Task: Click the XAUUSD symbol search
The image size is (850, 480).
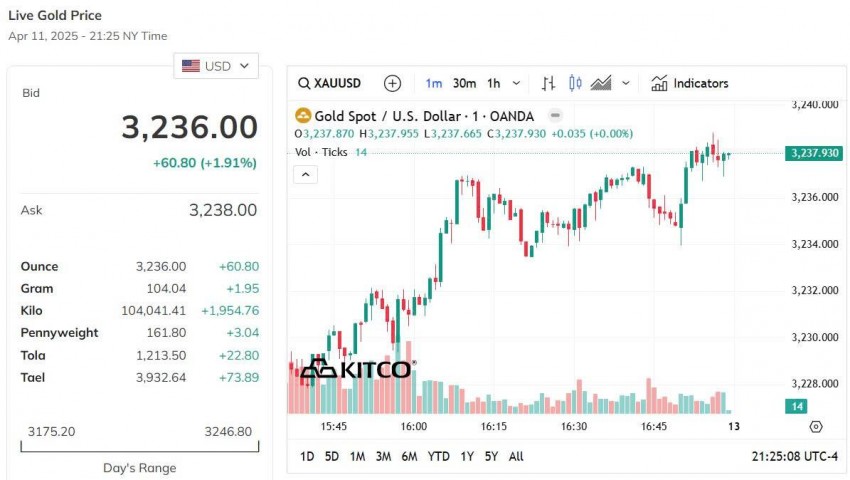Action: click(331, 83)
